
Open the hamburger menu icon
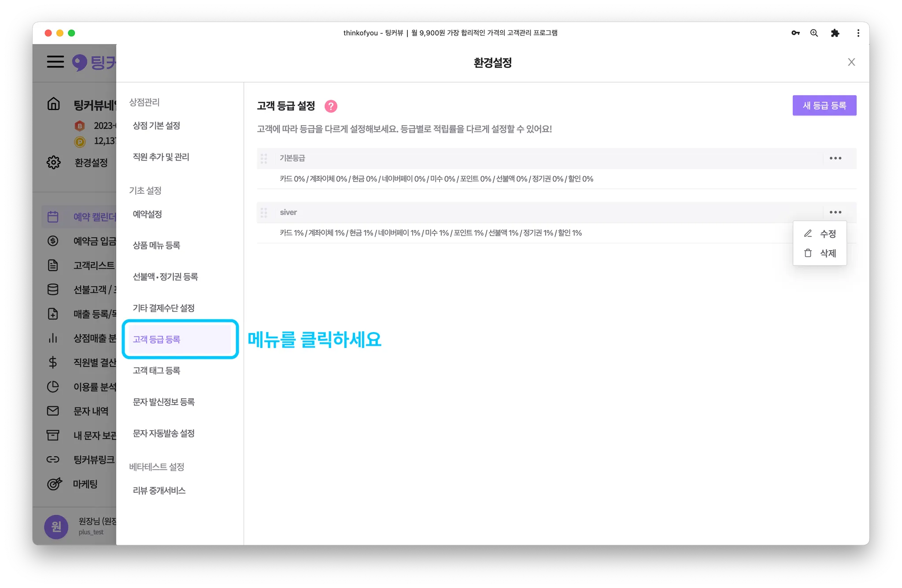[55, 62]
